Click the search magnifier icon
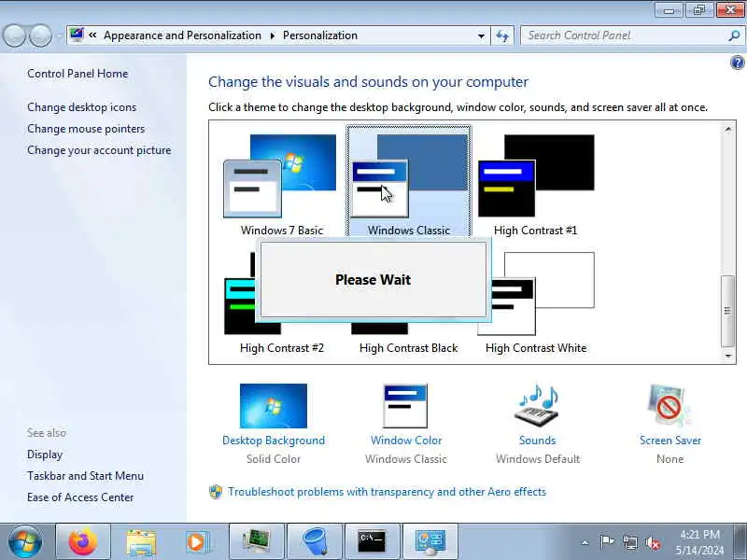 (x=734, y=35)
